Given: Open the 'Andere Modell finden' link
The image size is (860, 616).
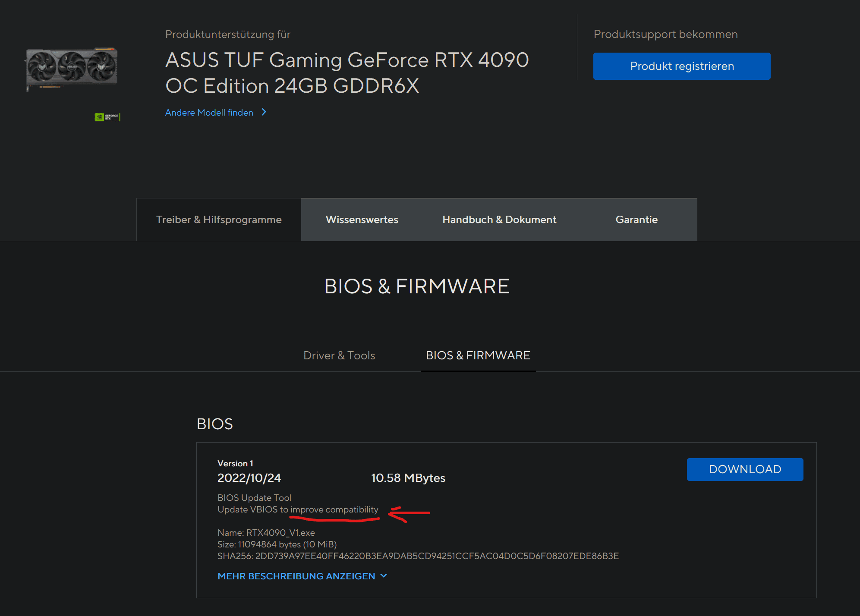Looking at the screenshot, I should (209, 113).
